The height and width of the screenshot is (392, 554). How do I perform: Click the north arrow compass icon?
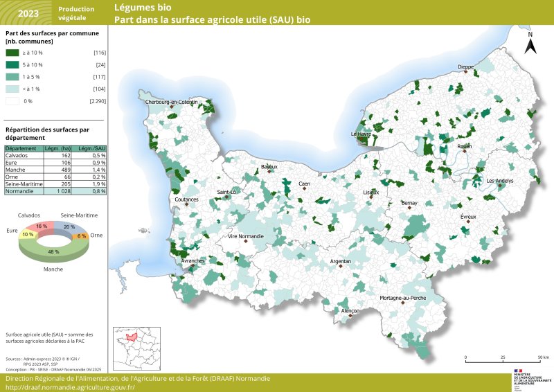click(x=530, y=43)
